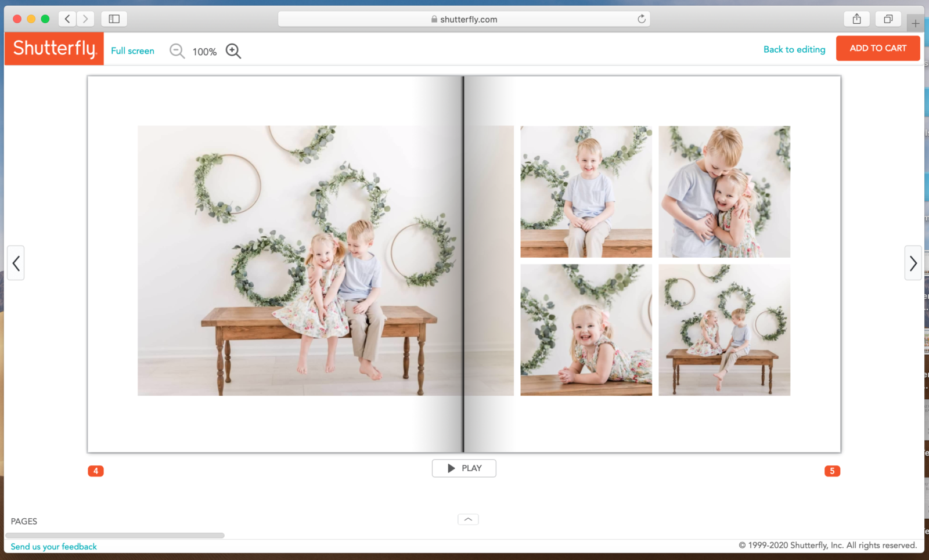Click the Shutterfly logo
This screenshot has width=929, height=560.
coord(53,49)
